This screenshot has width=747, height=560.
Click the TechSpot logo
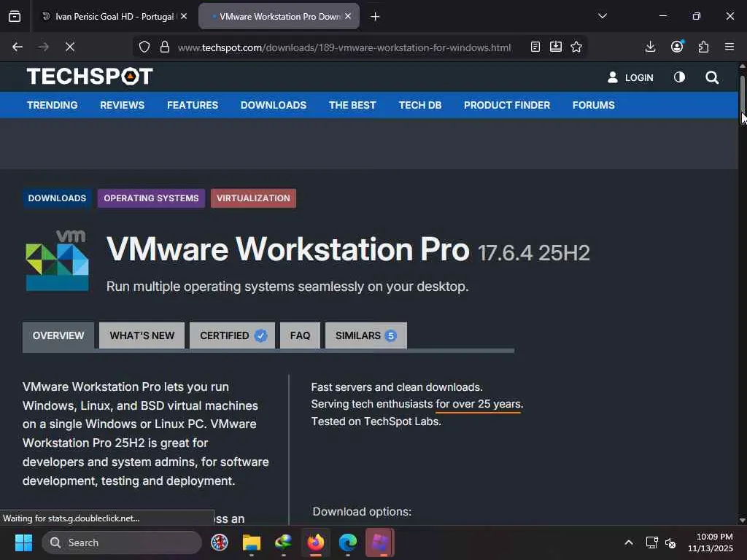tap(90, 77)
